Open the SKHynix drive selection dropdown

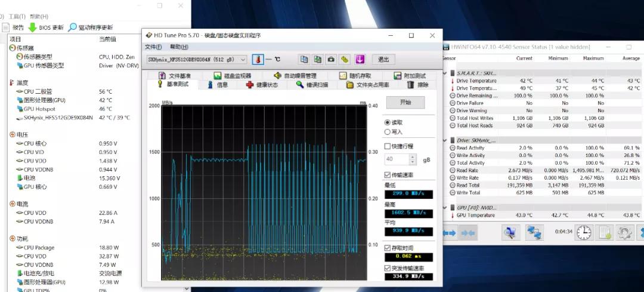pyautogui.click(x=243, y=60)
